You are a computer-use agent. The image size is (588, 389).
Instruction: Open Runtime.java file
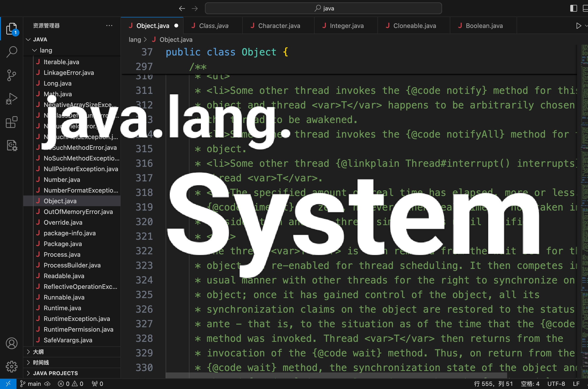coord(72,308)
